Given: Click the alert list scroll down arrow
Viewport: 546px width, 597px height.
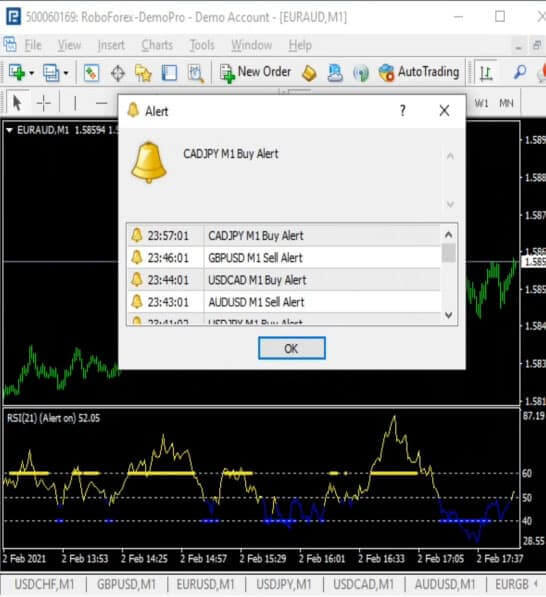Looking at the screenshot, I should pos(449,315).
